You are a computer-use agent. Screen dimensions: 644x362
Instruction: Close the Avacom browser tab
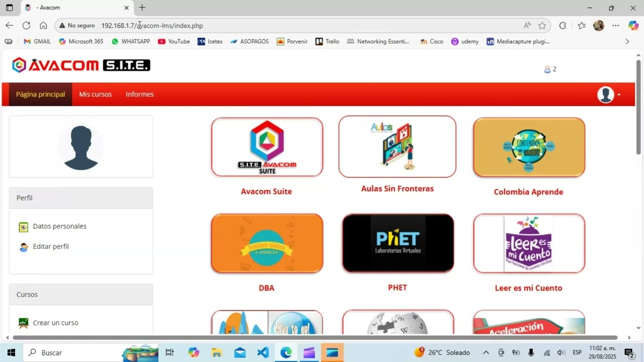coord(127,8)
